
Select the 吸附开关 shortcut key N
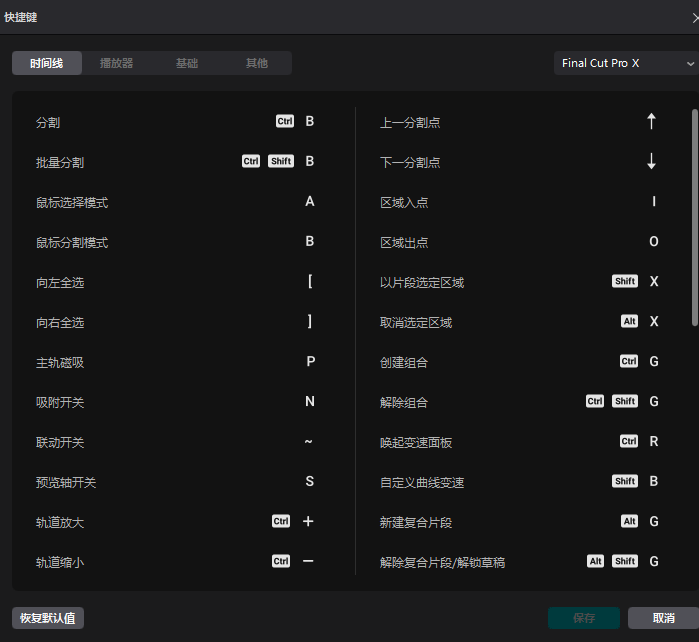pyautogui.click(x=310, y=402)
